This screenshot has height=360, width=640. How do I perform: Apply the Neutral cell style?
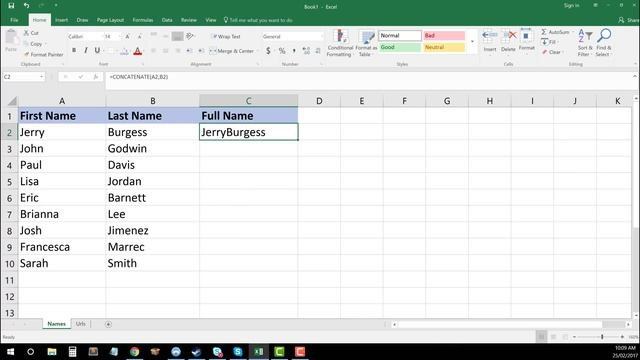[444, 47]
